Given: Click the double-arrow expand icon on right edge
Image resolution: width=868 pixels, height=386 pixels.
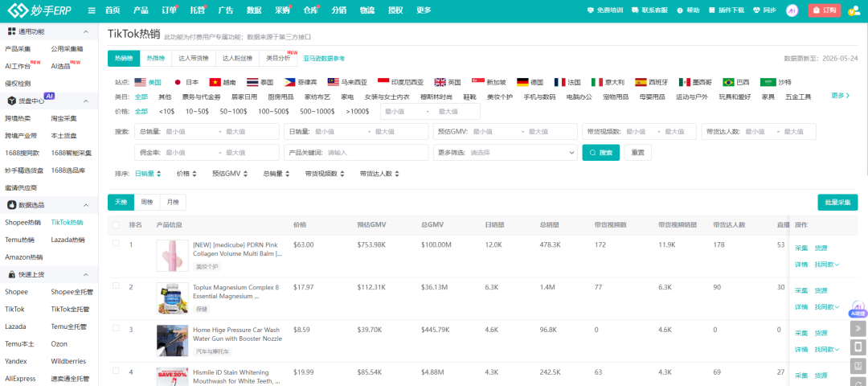Looking at the screenshot, I should click(858, 328).
